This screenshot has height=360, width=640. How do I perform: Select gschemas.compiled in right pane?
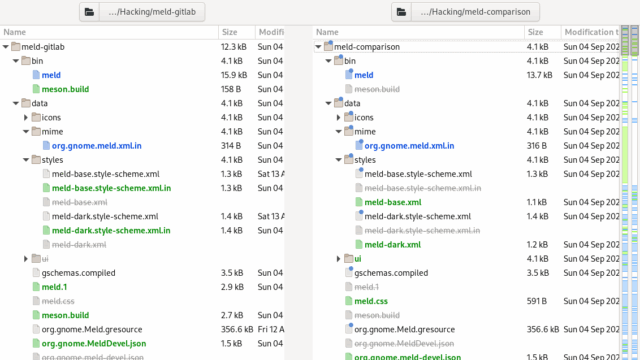pyautogui.click(x=391, y=273)
